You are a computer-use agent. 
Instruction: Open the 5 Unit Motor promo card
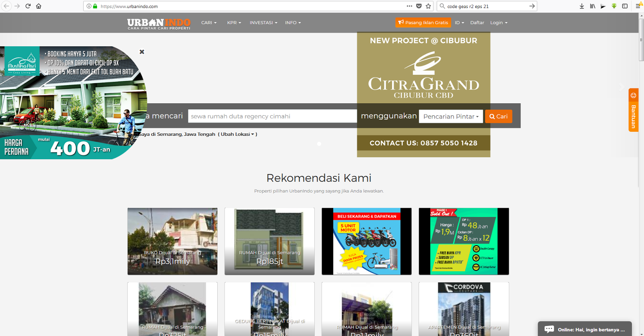coord(367,241)
